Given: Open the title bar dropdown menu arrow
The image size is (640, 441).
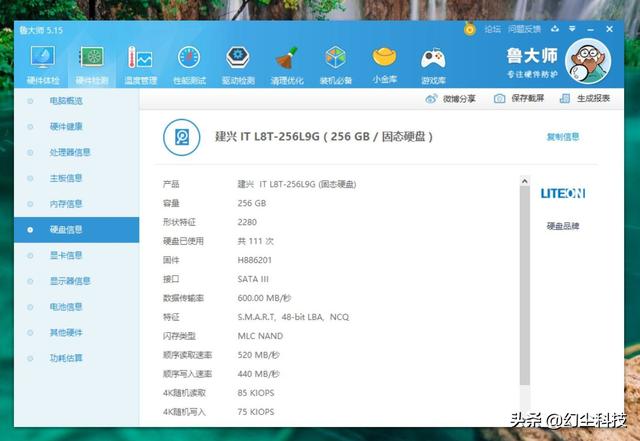Looking at the screenshot, I should click(572, 29).
